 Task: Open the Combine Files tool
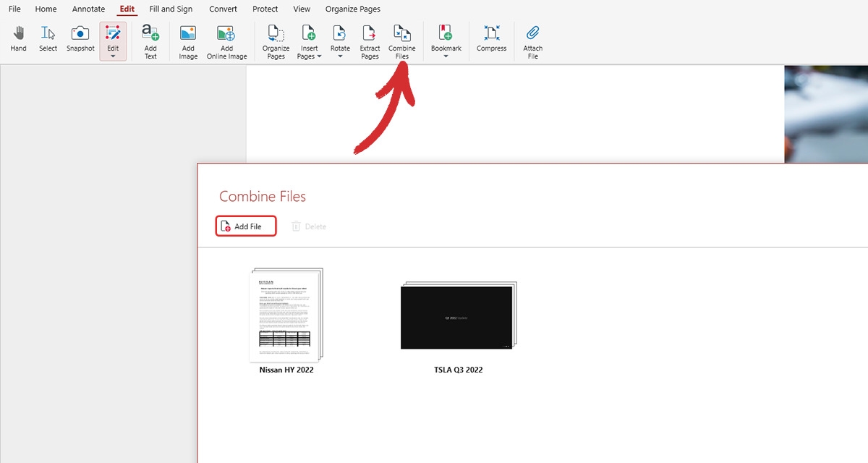(x=402, y=42)
